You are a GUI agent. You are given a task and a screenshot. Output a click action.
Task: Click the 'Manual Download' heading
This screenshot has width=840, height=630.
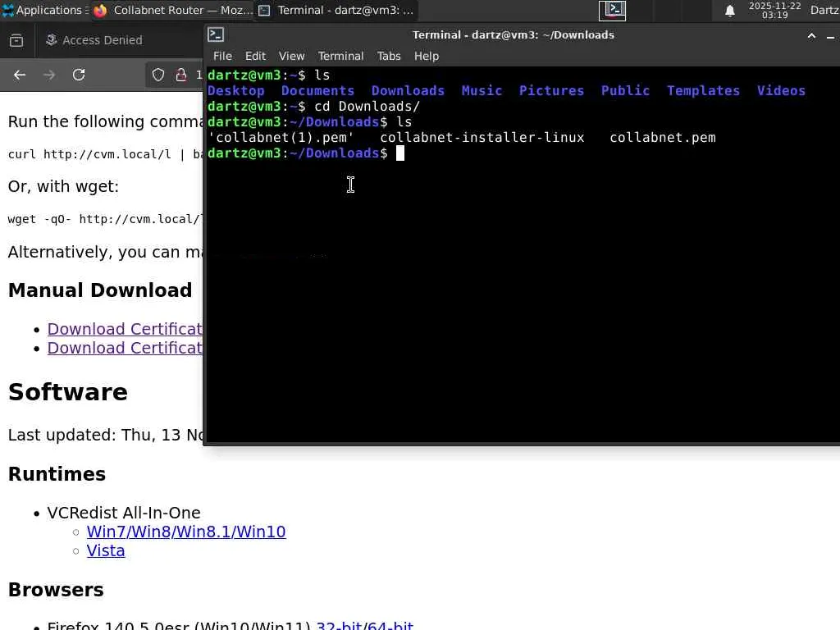click(100, 290)
